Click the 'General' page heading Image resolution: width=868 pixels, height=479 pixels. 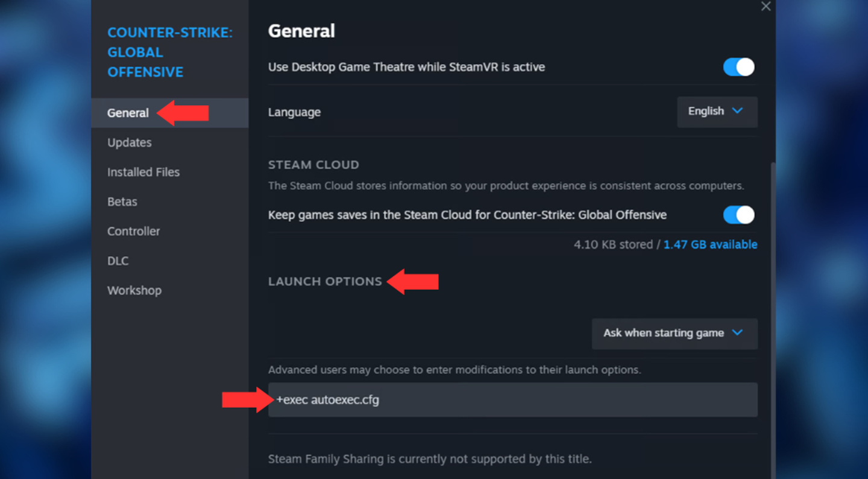[301, 30]
